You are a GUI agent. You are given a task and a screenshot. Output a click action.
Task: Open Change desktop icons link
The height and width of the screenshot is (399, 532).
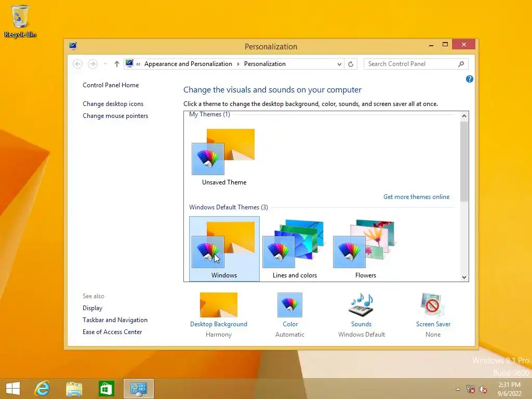click(113, 104)
